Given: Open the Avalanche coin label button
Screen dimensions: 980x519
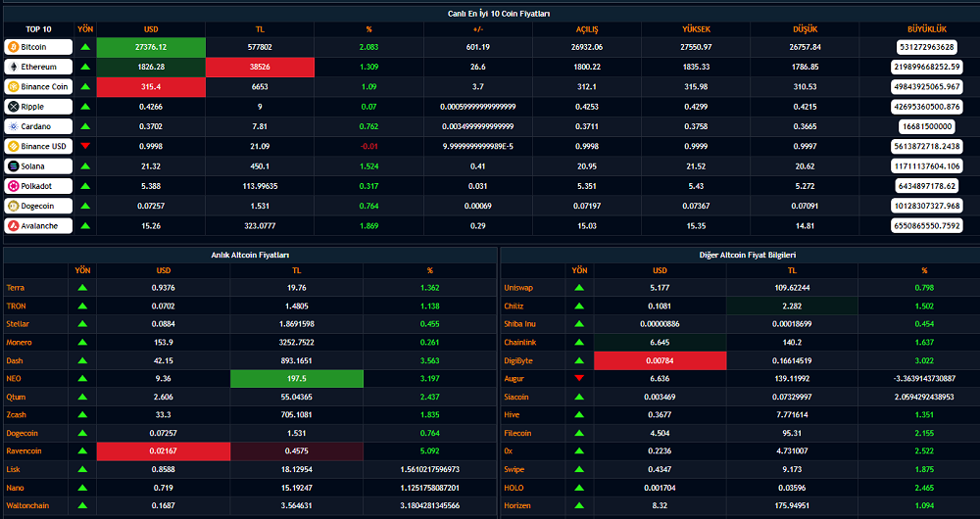Looking at the screenshot, I should point(38,226).
